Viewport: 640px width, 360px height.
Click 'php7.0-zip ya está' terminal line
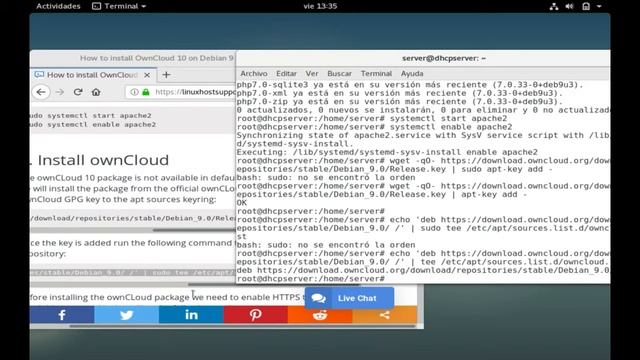coord(400,102)
